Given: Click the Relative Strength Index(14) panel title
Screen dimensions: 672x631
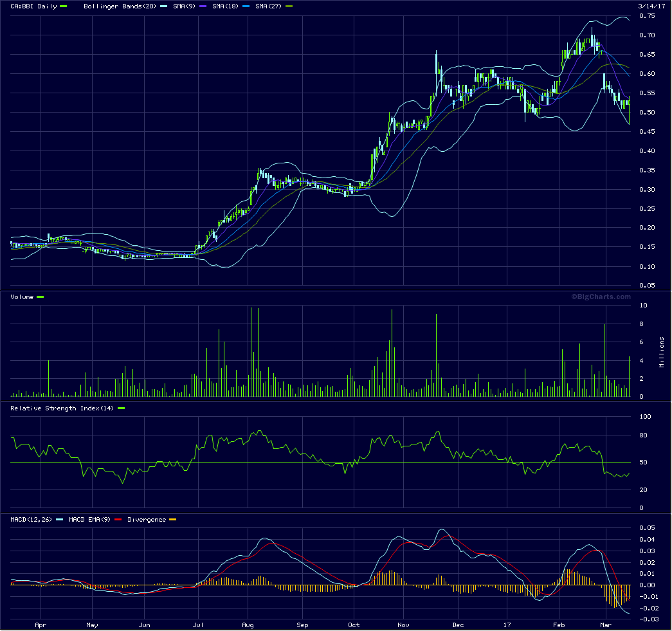Looking at the screenshot, I should pyautogui.click(x=54, y=408).
